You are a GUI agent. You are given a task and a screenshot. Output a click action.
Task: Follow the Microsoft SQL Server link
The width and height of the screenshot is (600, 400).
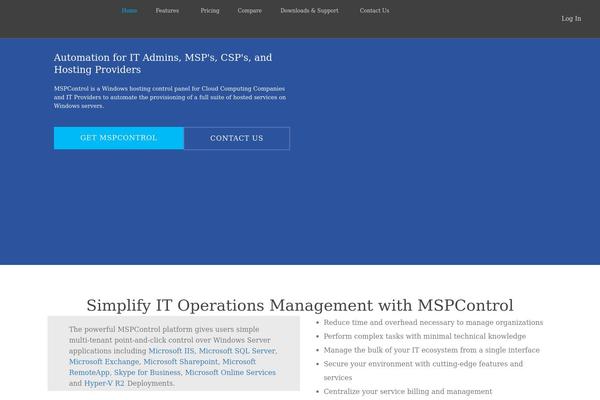click(237, 351)
